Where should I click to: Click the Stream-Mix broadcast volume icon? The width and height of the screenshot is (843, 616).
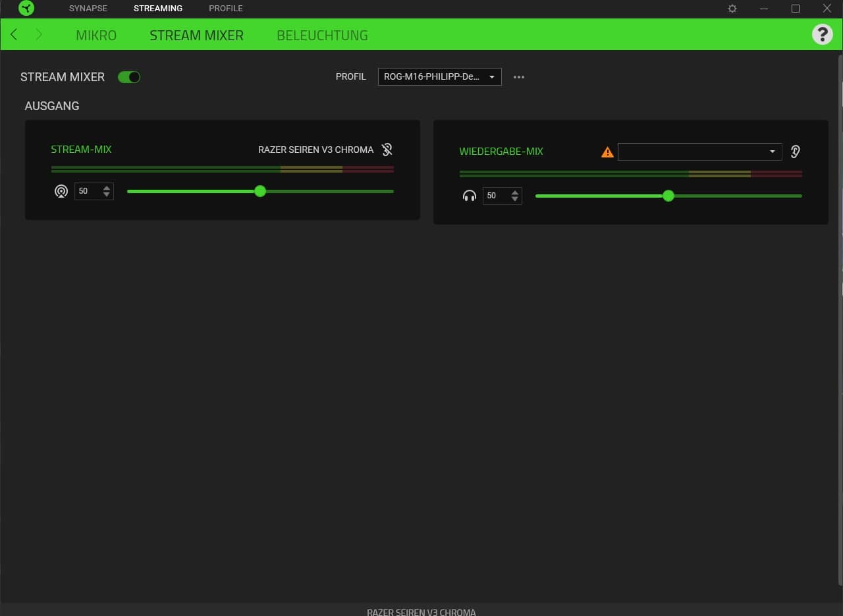click(x=61, y=191)
